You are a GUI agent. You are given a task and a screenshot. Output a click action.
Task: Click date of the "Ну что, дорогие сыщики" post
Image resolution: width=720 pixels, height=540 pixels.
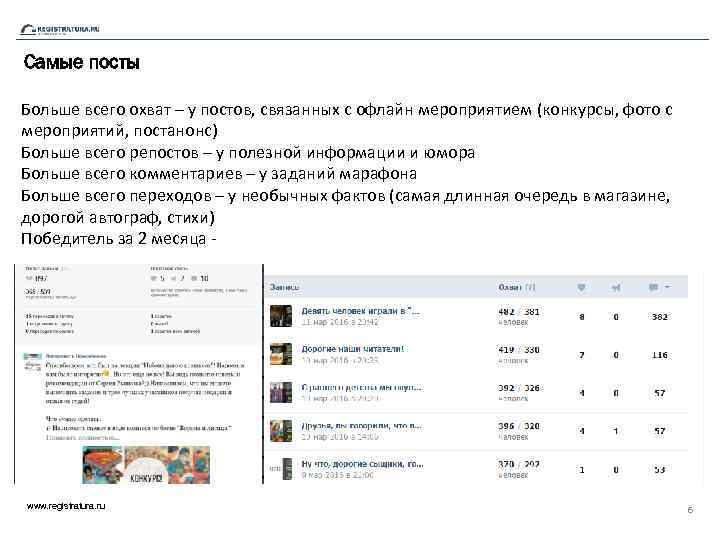coord(338,475)
